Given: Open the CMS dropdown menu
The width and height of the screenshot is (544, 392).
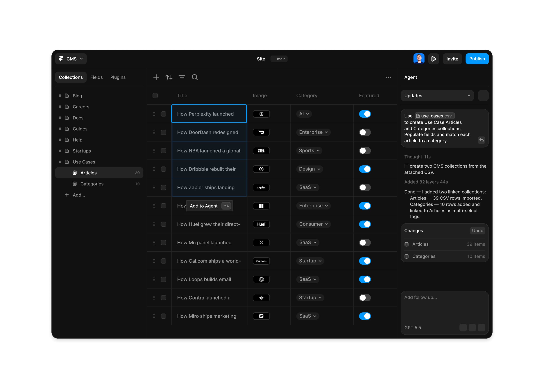Looking at the screenshot, I should (71, 59).
